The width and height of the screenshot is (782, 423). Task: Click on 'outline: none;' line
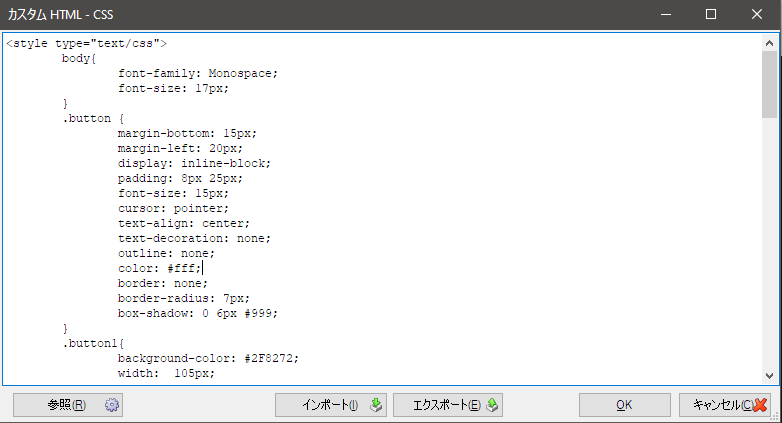pos(166,253)
